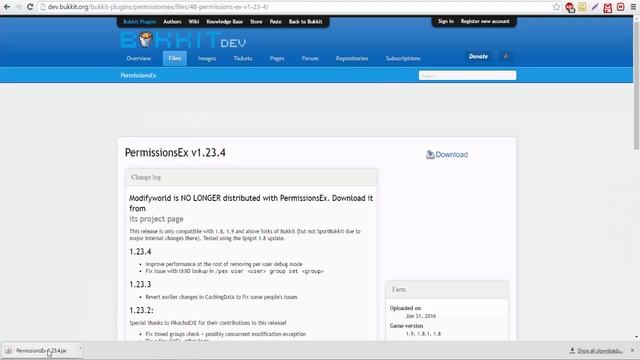Viewport: 640px width, 360px height.
Task: Click the PermissionsEx breadcrumb link
Action: (138, 76)
